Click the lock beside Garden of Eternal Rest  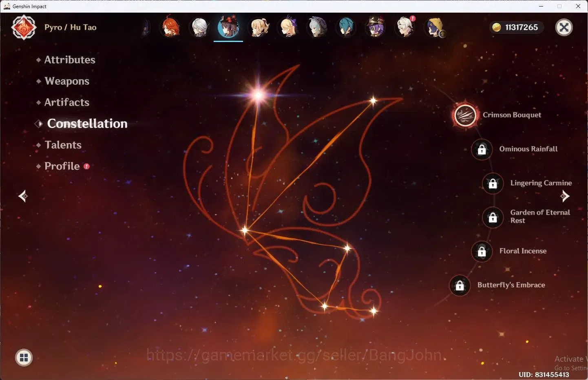pyautogui.click(x=493, y=217)
